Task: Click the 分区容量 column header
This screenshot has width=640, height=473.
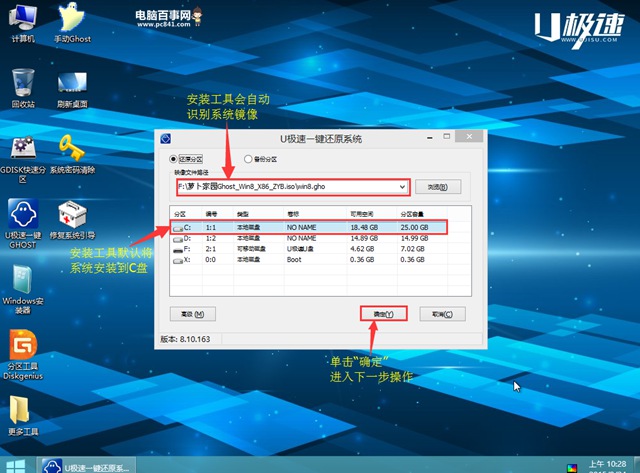Action: tap(412, 214)
